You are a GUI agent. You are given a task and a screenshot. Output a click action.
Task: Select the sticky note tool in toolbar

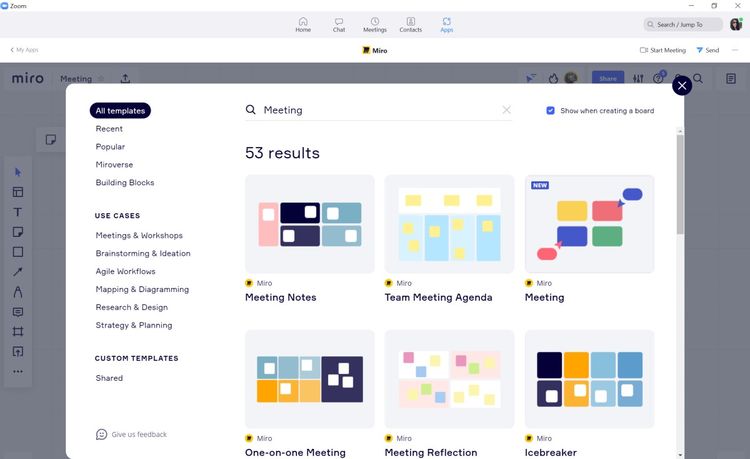[18, 232]
